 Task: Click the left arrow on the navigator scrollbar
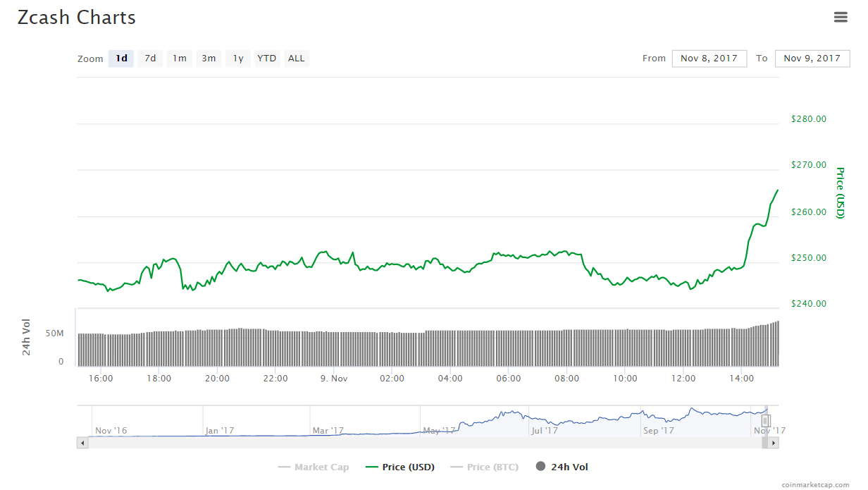pos(82,443)
